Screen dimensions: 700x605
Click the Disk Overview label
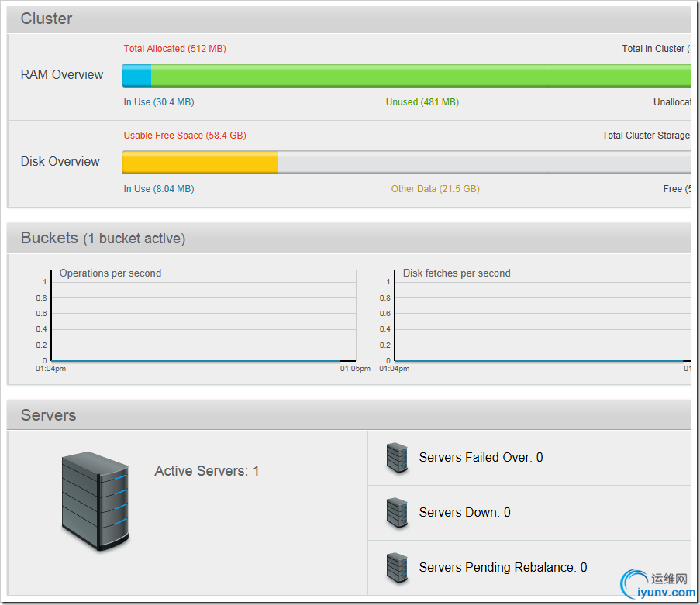60,161
